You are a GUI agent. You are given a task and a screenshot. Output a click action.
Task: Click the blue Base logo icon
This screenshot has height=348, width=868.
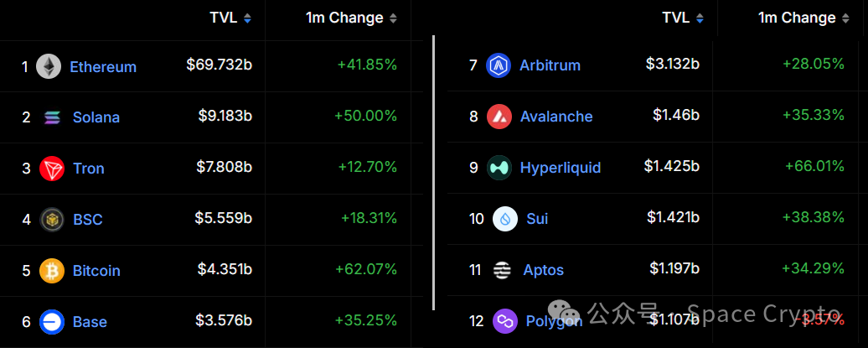pyautogui.click(x=52, y=321)
